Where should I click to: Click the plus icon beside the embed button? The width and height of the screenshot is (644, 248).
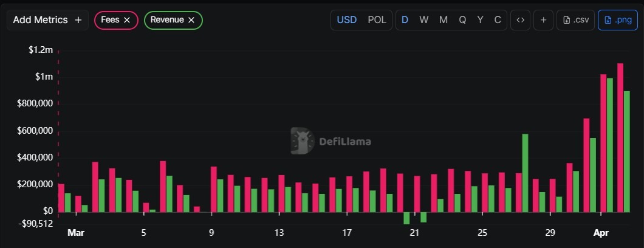[543, 20]
